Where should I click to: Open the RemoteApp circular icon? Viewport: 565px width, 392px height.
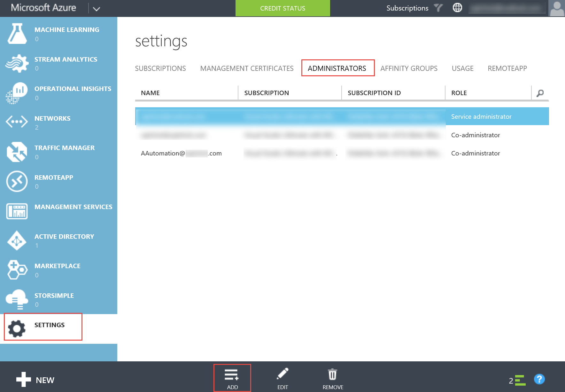(17, 181)
